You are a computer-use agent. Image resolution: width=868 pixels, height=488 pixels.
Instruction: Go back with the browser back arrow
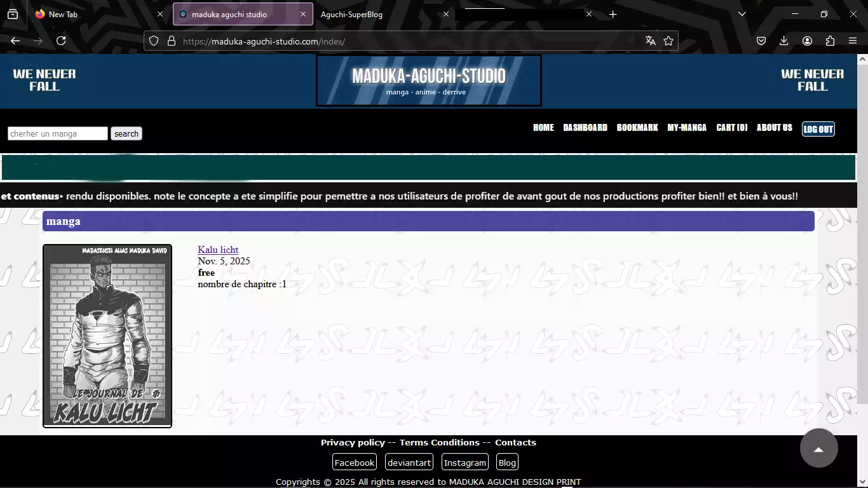click(x=15, y=41)
